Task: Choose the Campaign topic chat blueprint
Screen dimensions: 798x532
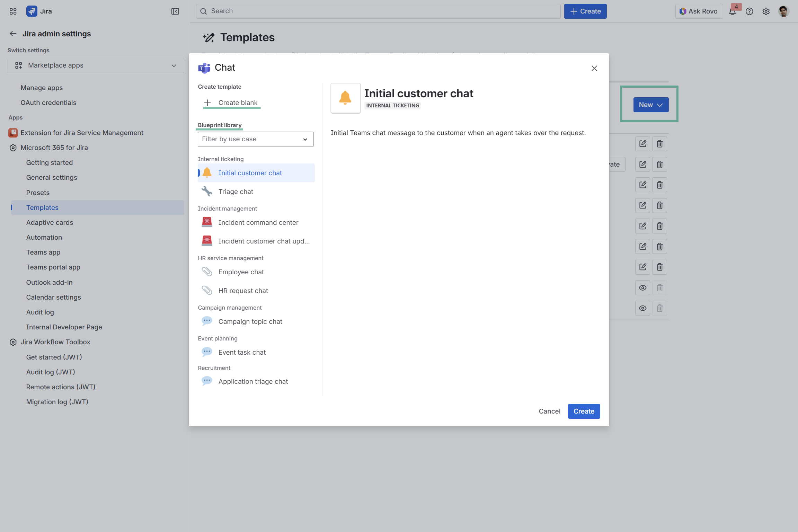Action: point(250,321)
